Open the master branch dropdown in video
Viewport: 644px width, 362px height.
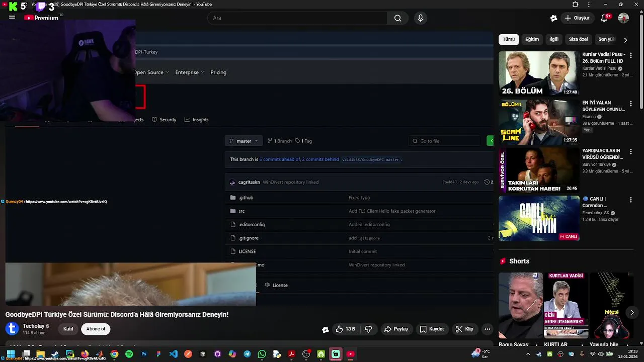(244, 141)
